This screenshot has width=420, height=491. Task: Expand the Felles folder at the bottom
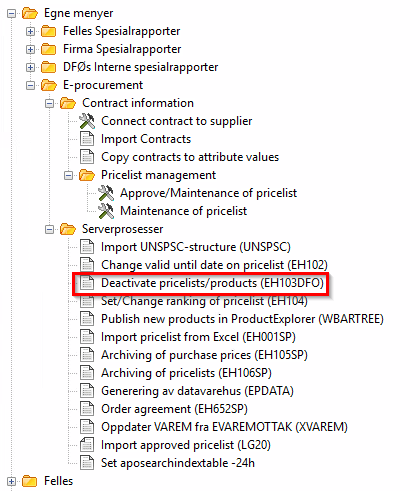tap(11, 482)
